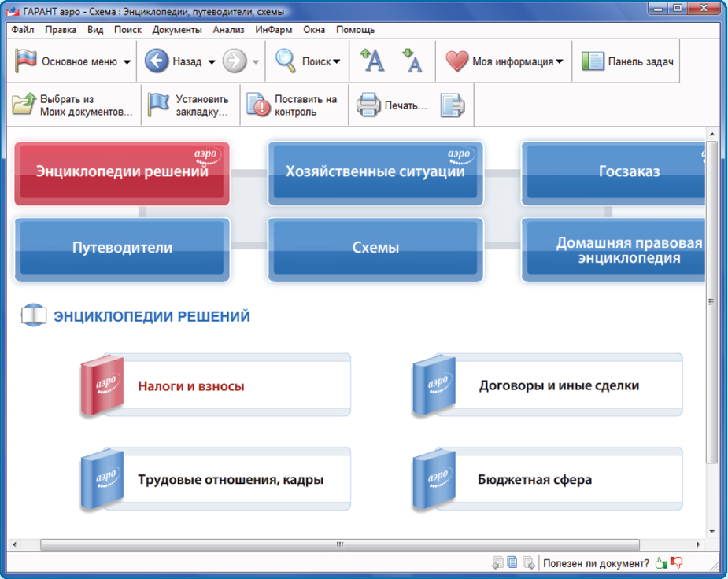The width and height of the screenshot is (728, 579).
Task: Click the blue Back arrow icon
Action: tap(157, 61)
